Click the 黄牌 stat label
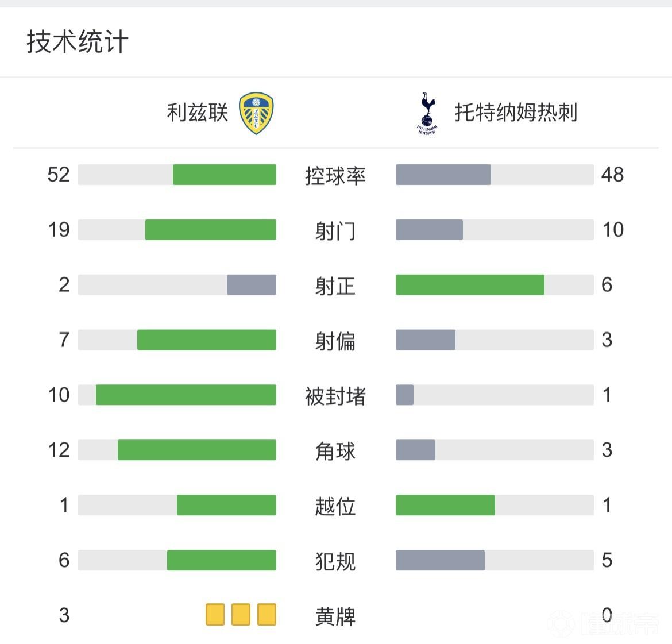This screenshot has width=672, height=644. [x=335, y=616]
